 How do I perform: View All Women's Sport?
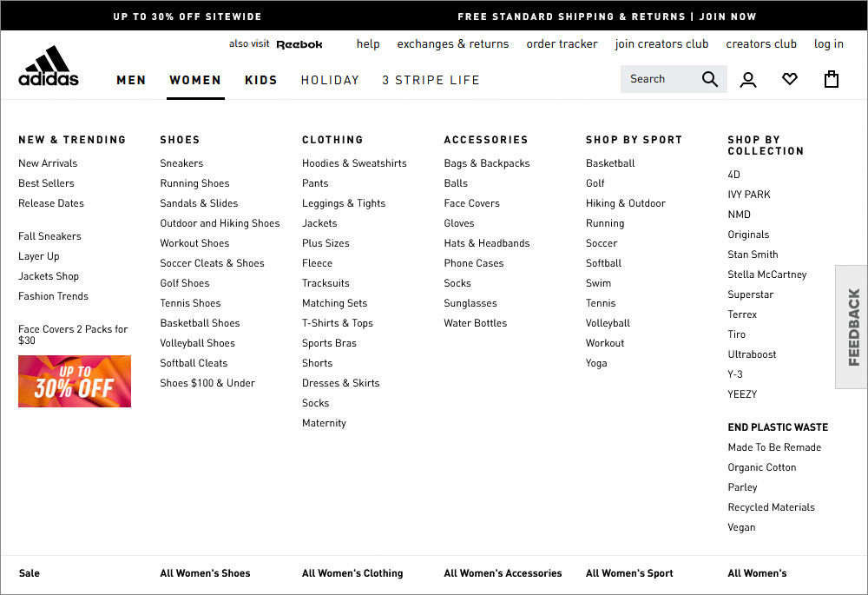pos(629,573)
